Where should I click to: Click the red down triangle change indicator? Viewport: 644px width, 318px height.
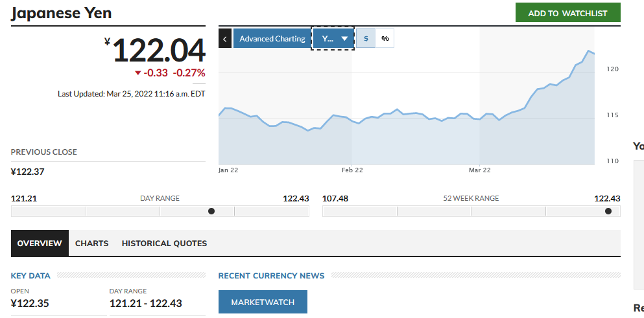138,73
